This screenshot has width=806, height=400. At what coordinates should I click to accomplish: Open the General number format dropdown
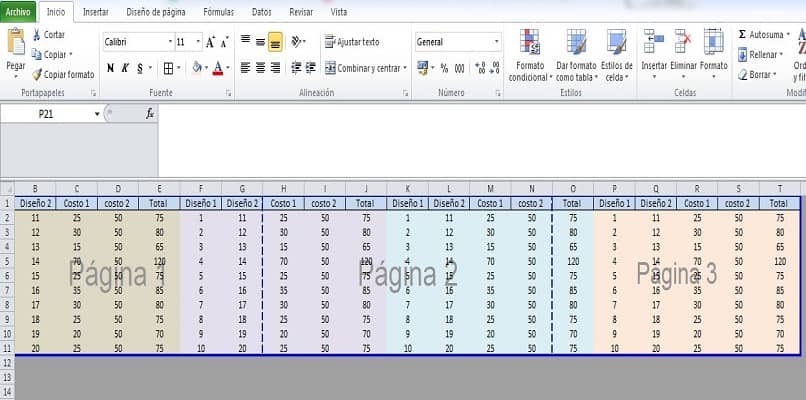(x=497, y=42)
